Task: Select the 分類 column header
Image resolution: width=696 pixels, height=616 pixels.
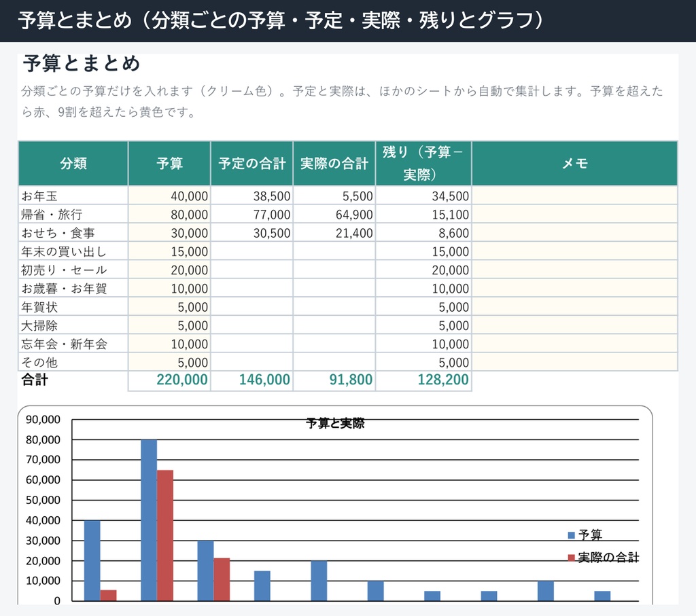Action: point(73,163)
